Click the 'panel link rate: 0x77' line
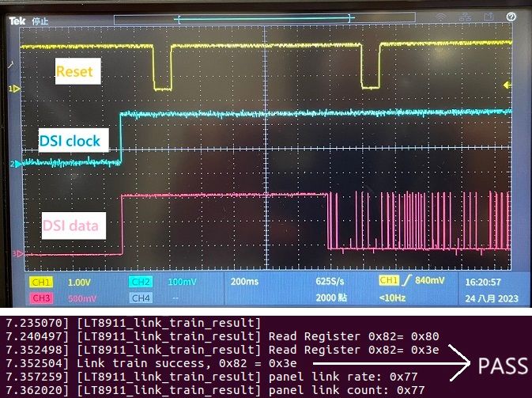Screen dimensions: 532x398 [x=212, y=377]
